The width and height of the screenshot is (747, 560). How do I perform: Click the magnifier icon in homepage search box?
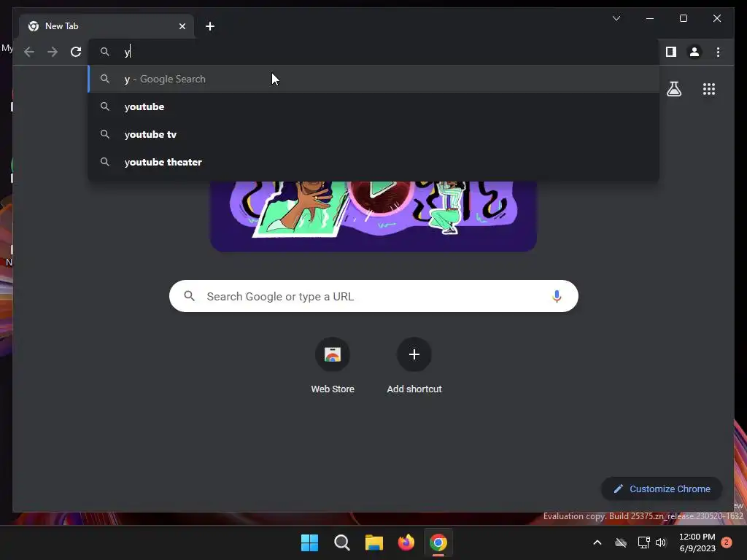[x=189, y=296]
